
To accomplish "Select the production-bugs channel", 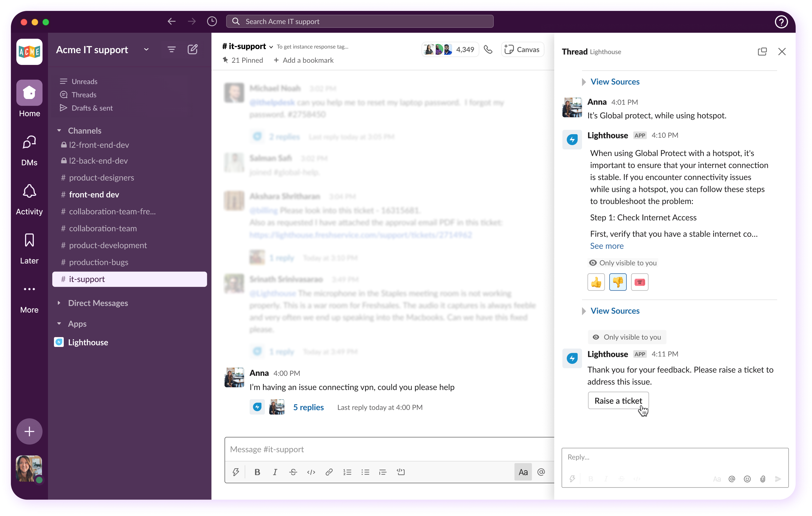I will (98, 262).
